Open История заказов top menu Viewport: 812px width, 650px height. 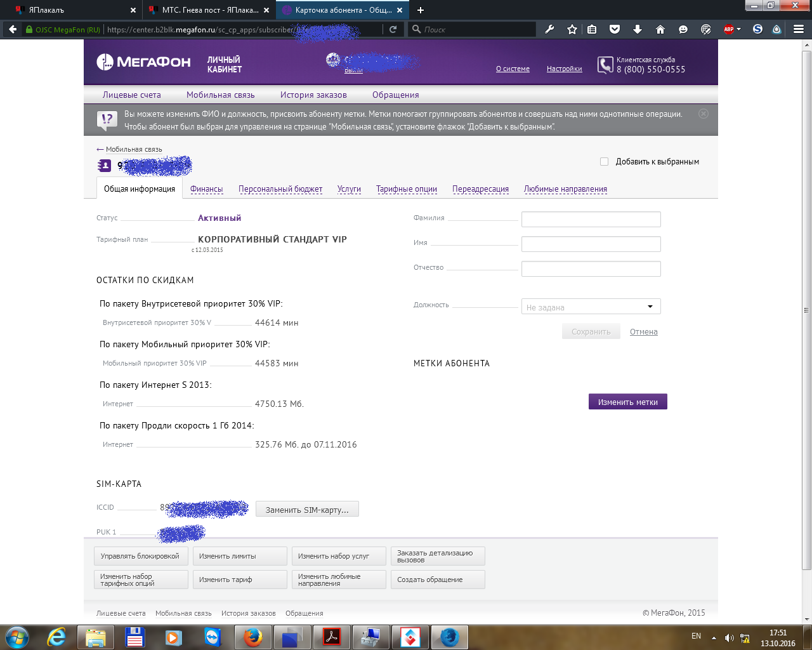[x=313, y=95]
